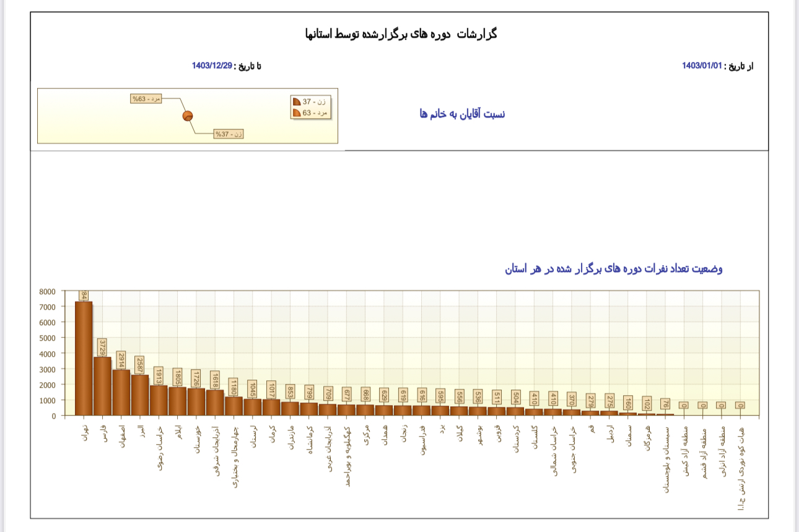Image resolution: width=799 pixels, height=532 pixels.
Task: Click the 2914 value label above اصفهان
Action: (x=121, y=360)
